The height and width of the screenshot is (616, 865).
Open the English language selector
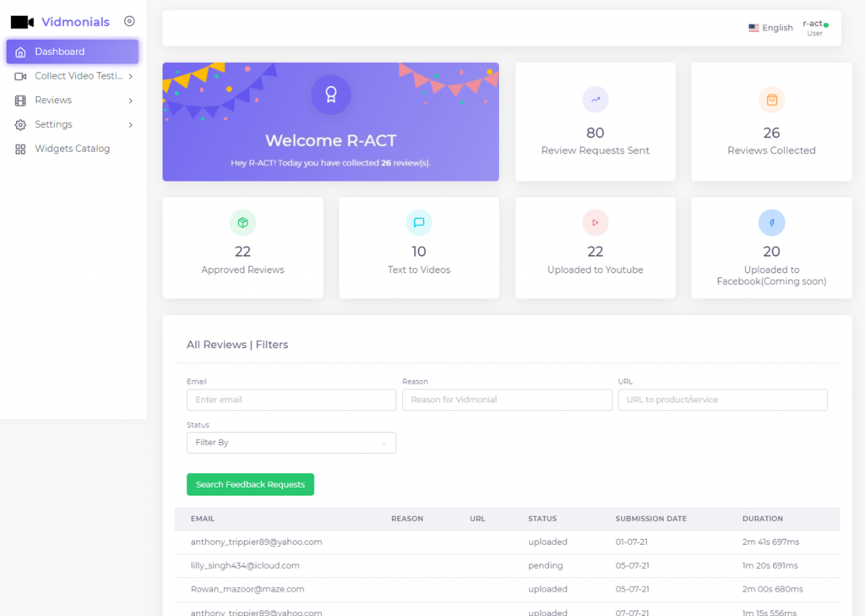point(770,28)
